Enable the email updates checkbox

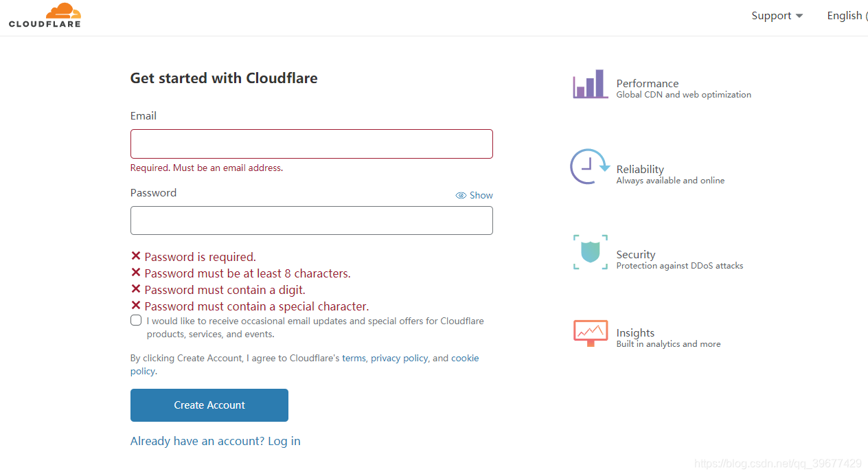pyautogui.click(x=136, y=321)
